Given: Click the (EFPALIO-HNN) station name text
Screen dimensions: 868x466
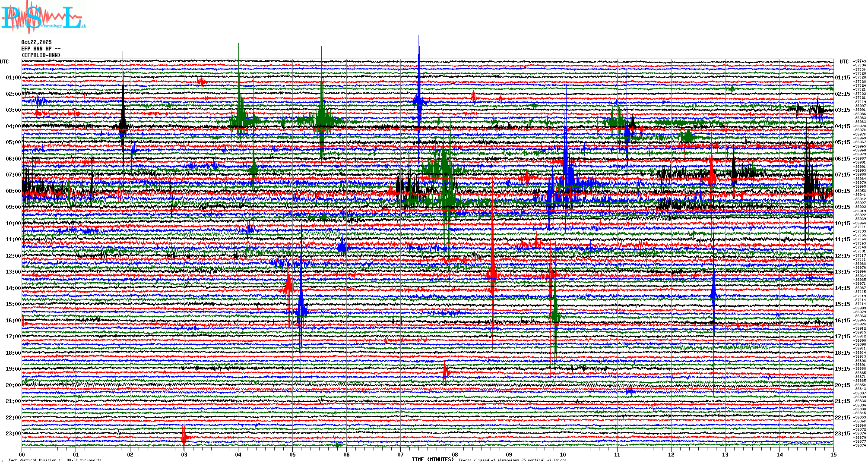Looking at the screenshot, I should (41, 55).
